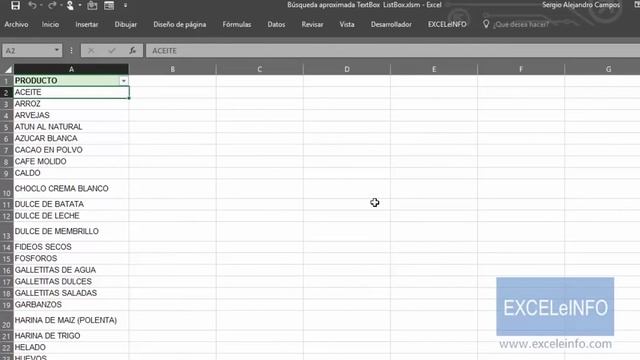Select row 2 header
640x360 pixels.
(7, 93)
